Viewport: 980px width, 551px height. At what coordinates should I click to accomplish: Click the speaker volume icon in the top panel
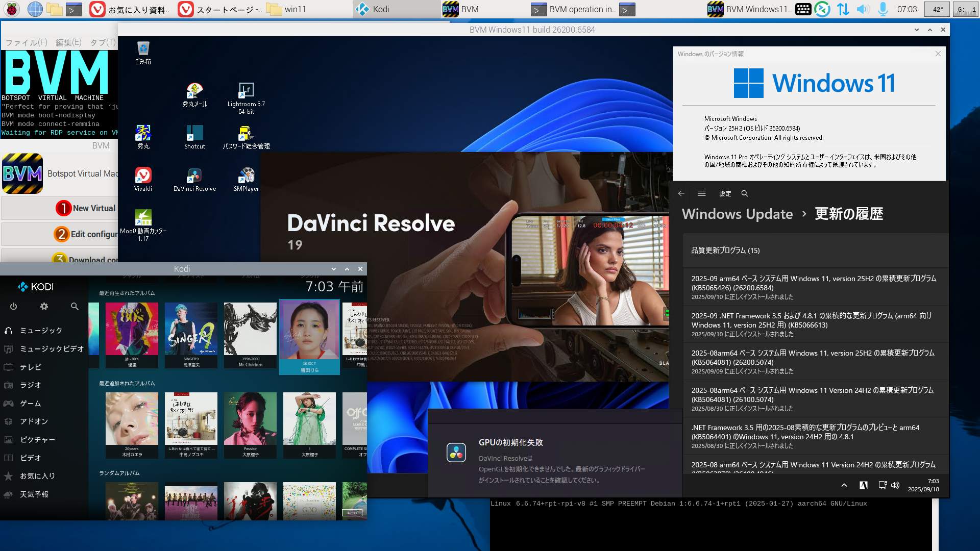pos(863,9)
